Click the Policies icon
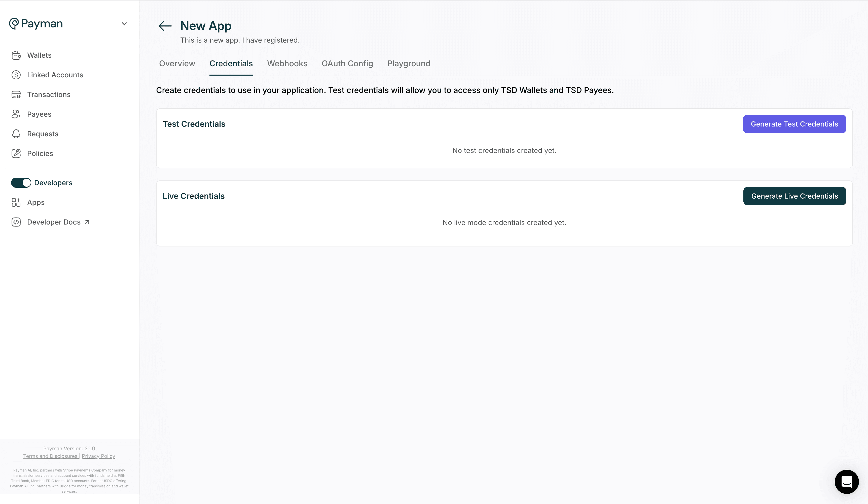 (x=17, y=153)
